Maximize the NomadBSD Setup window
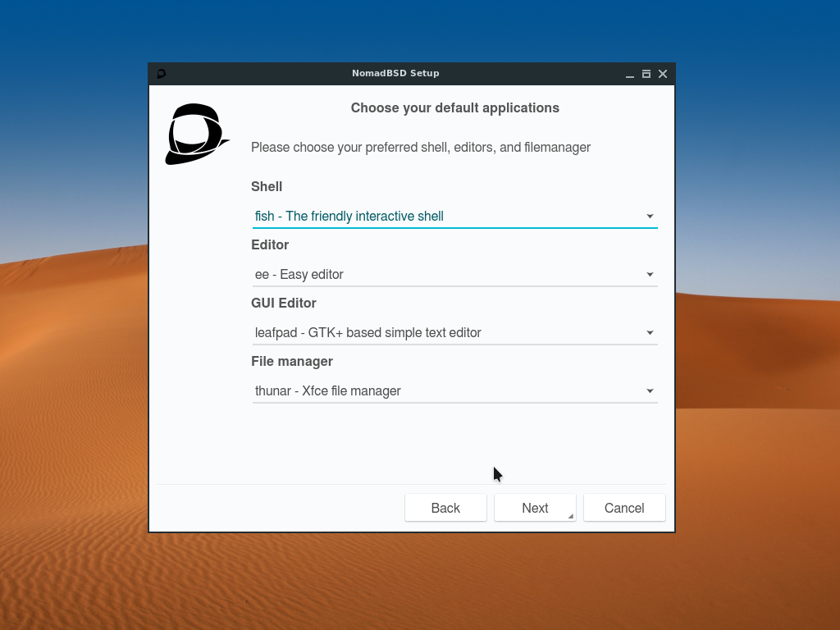Screen dimensions: 840x630 pyautogui.click(x=646, y=74)
